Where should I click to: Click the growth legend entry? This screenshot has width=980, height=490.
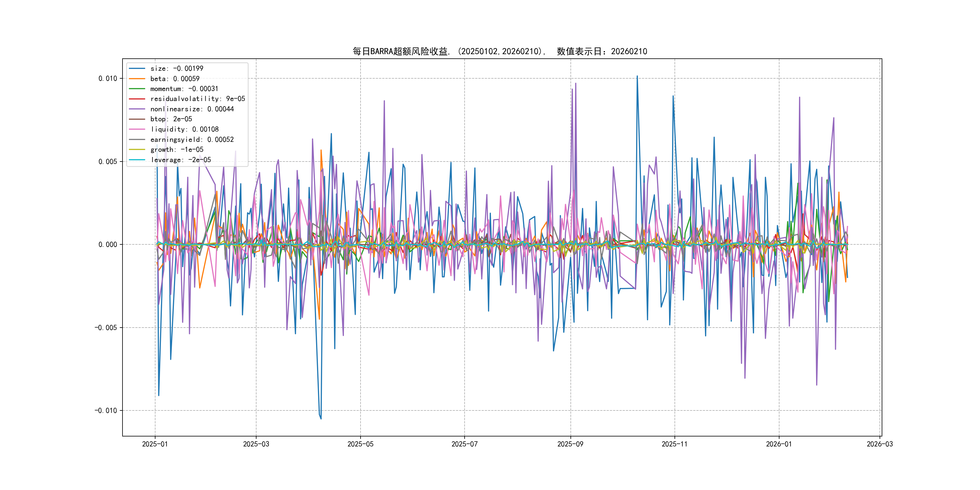(x=177, y=149)
